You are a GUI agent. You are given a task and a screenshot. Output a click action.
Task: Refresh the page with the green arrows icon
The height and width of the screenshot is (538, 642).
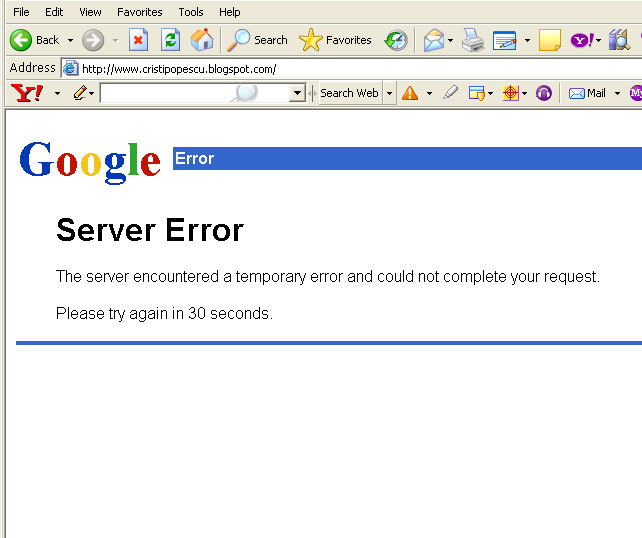(170, 40)
